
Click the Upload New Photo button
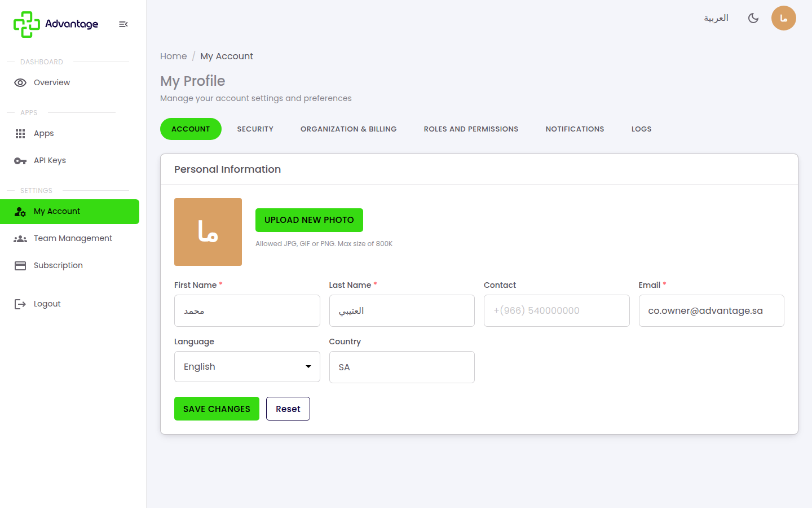(309, 220)
